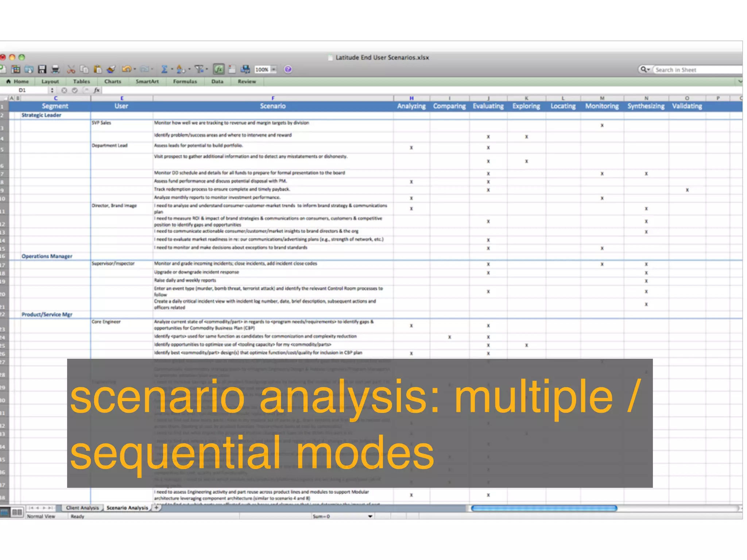Click the fx button in the formula bar
The image size is (747, 560).
97,90
